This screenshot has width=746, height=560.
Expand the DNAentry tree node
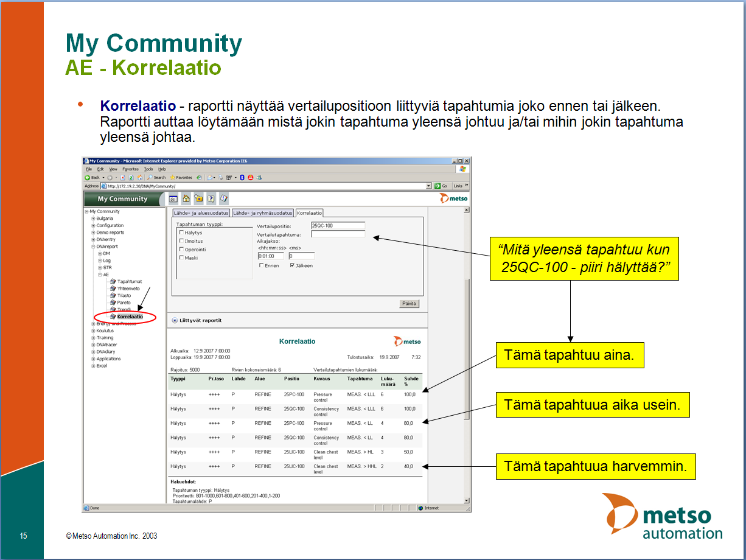93,239
